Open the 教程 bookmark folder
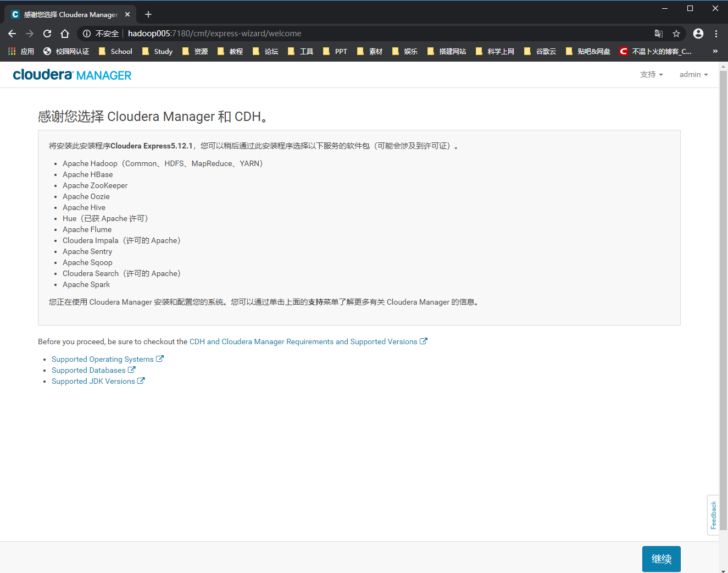The height and width of the screenshot is (573, 728). 230,51
